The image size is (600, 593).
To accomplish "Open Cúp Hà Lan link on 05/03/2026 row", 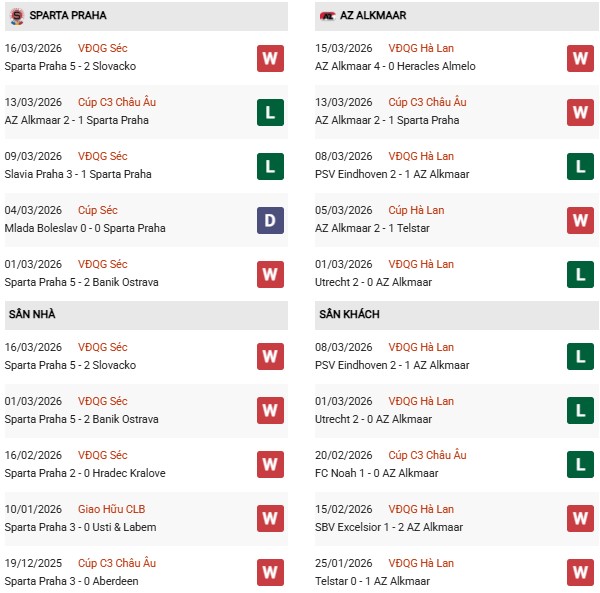I will [416, 210].
